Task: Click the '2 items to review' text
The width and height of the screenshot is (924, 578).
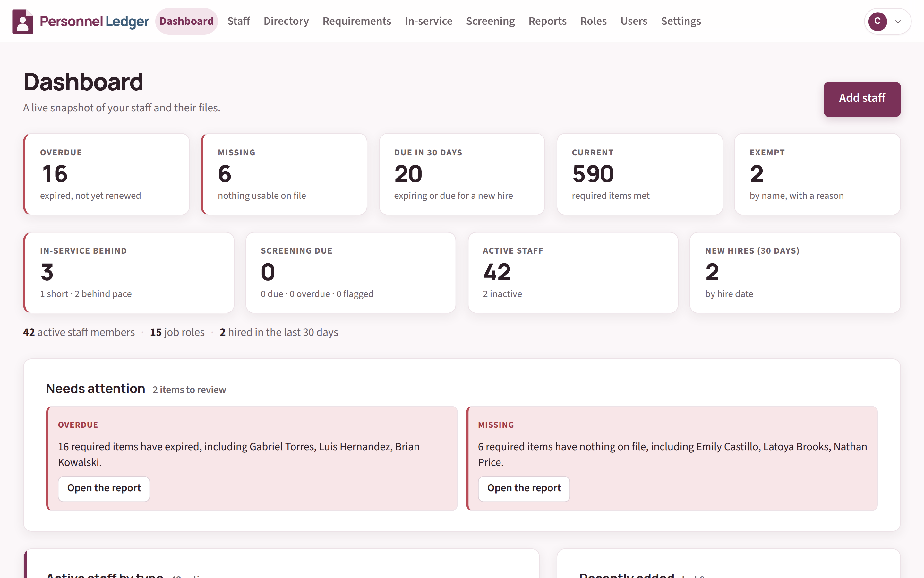Action: click(189, 390)
